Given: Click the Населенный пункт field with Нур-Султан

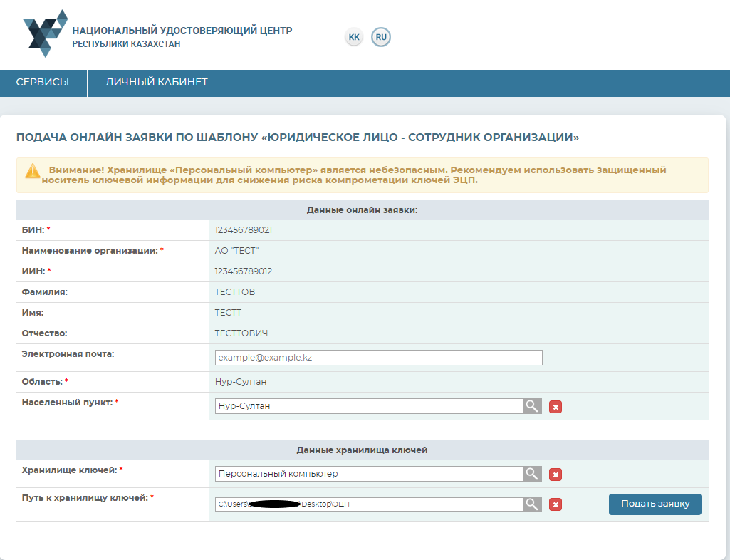Looking at the screenshot, I should click(x=368, y=406).
